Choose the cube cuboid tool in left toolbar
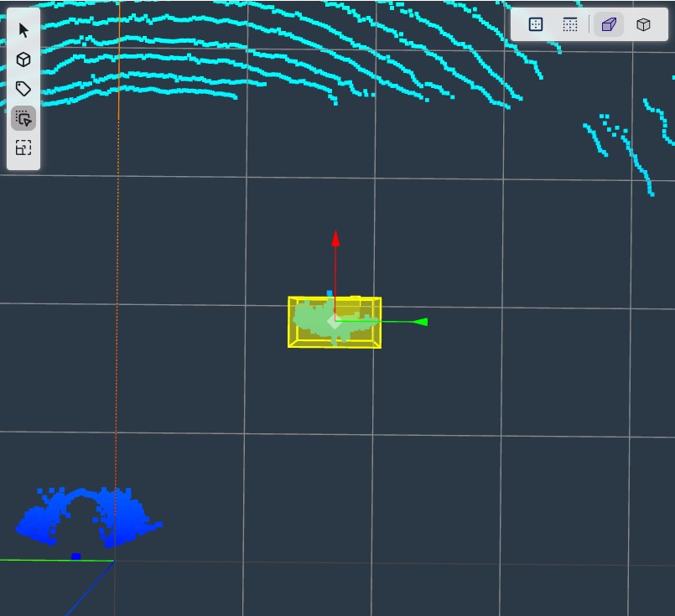The image size is (675, 616). pos(23,60)
